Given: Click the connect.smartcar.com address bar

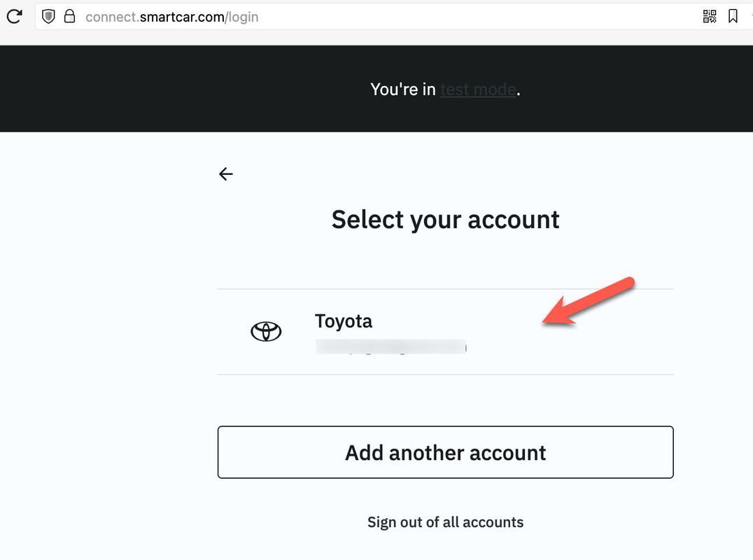Looking at the screenshot, I should coord(420,17).
